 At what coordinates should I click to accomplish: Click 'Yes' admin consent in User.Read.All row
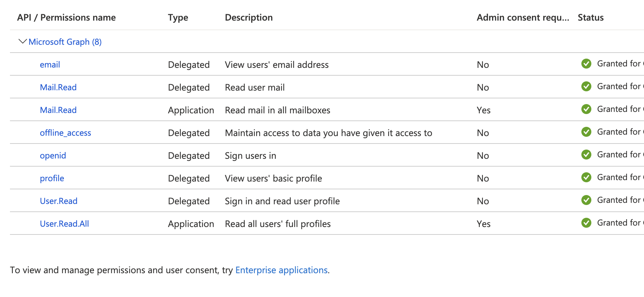[484, 224]
